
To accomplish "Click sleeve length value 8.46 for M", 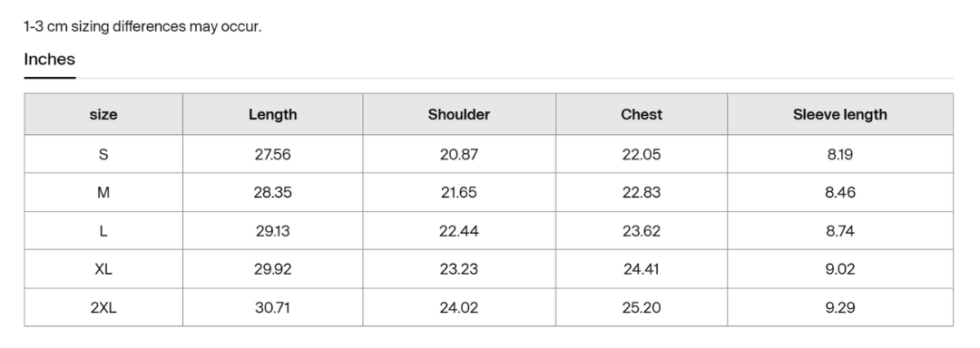I will [840, 193].
